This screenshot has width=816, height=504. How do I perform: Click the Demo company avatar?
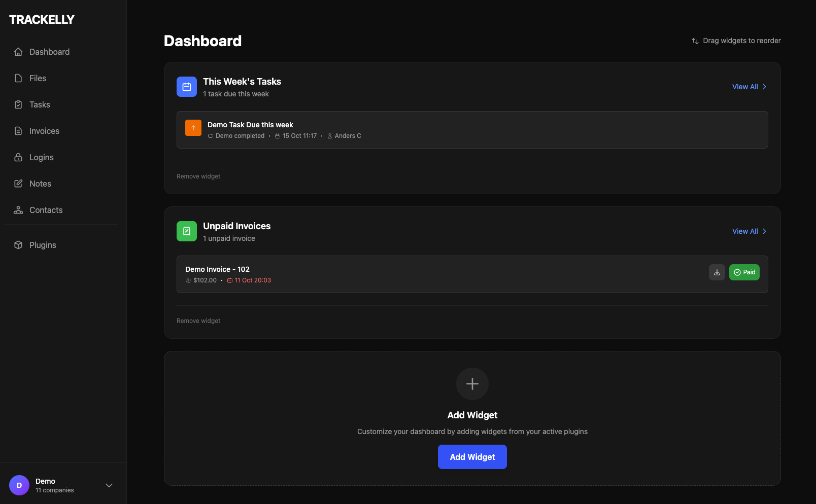[19, 485]
